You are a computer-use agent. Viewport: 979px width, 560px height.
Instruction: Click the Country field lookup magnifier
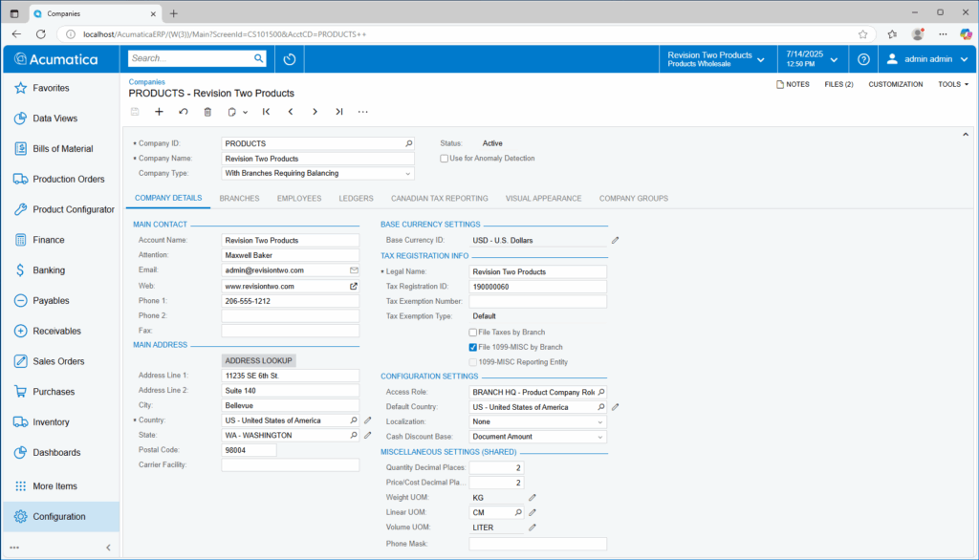tap(354, 420)
